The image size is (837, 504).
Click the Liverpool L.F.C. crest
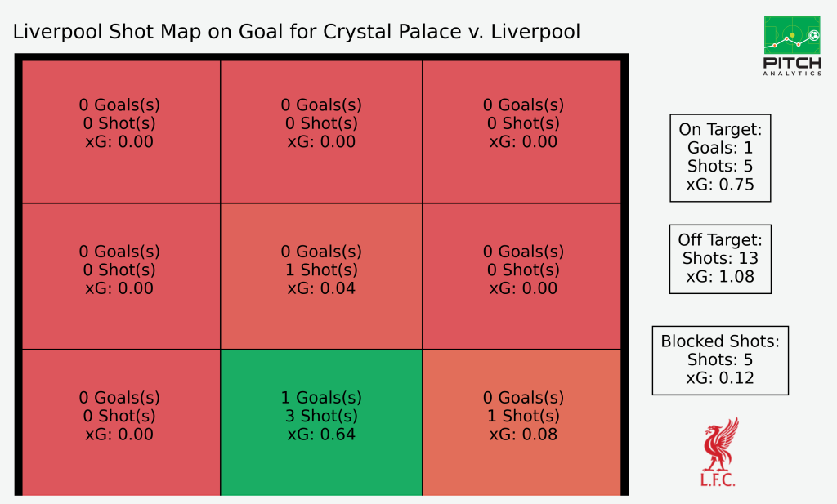tap(718, 452)
